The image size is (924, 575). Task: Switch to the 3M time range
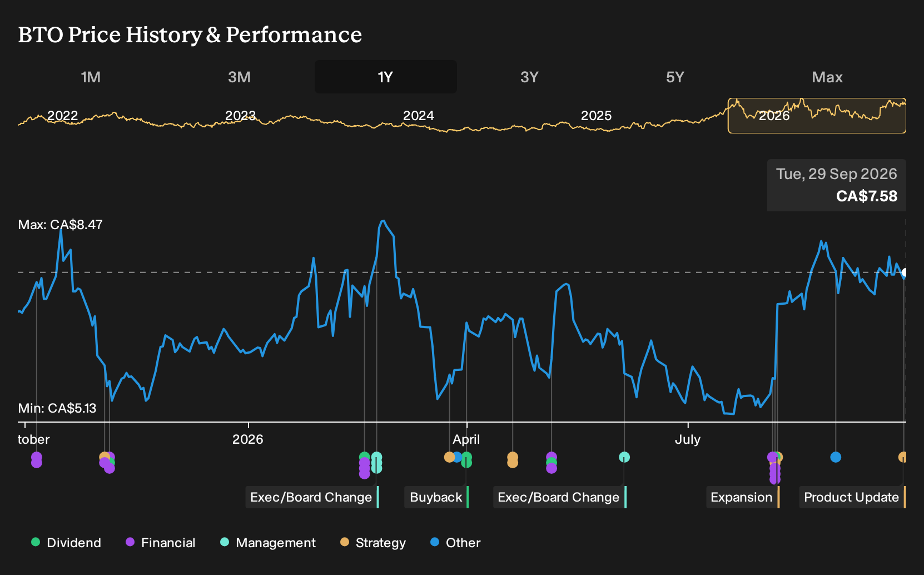tap(239, 77)
